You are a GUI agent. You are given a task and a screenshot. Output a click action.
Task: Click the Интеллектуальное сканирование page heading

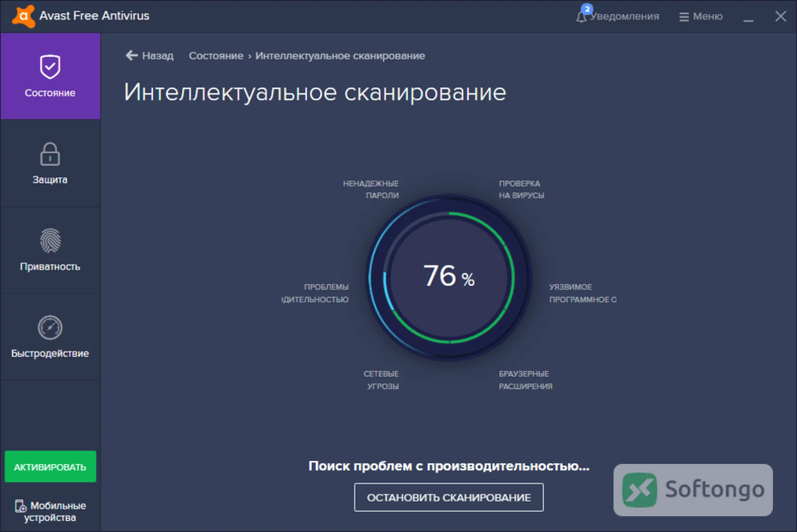pyautogui.click(x=315, y=92)
